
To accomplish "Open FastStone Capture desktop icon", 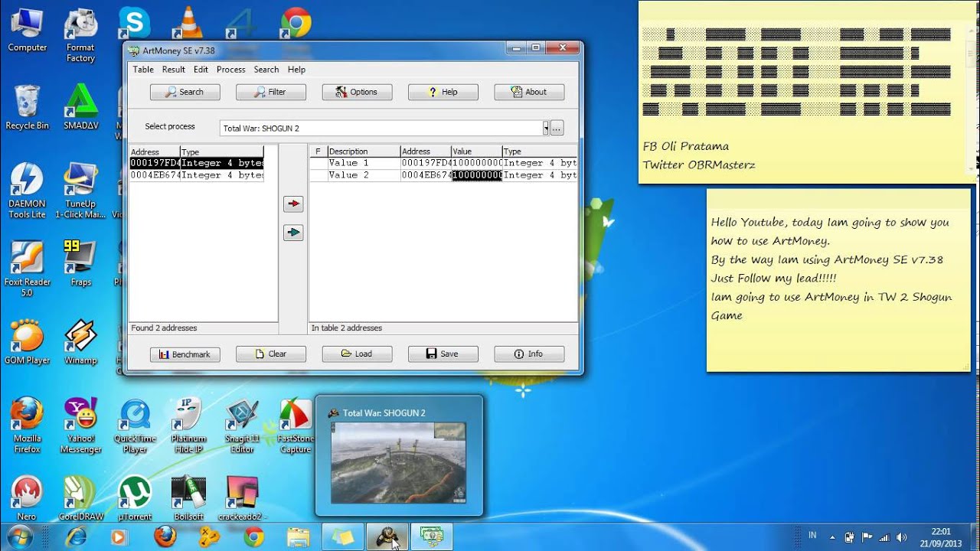I will pos(296,425).
